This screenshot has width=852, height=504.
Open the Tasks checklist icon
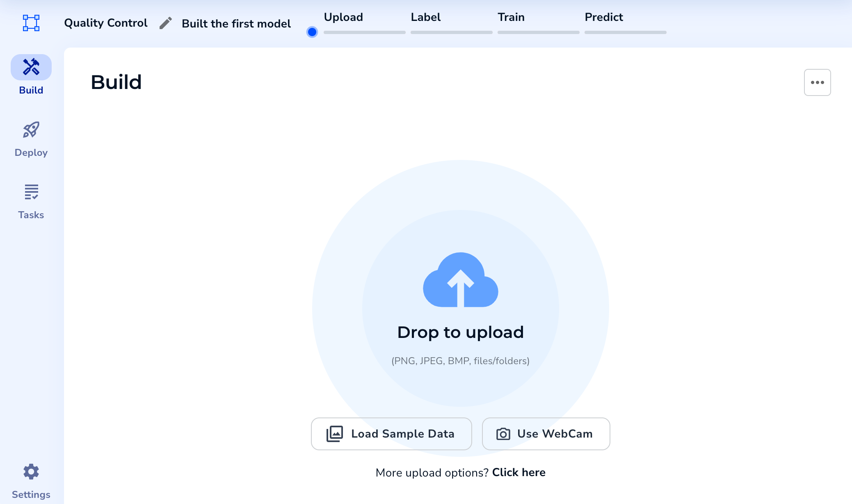pos(31,192)
